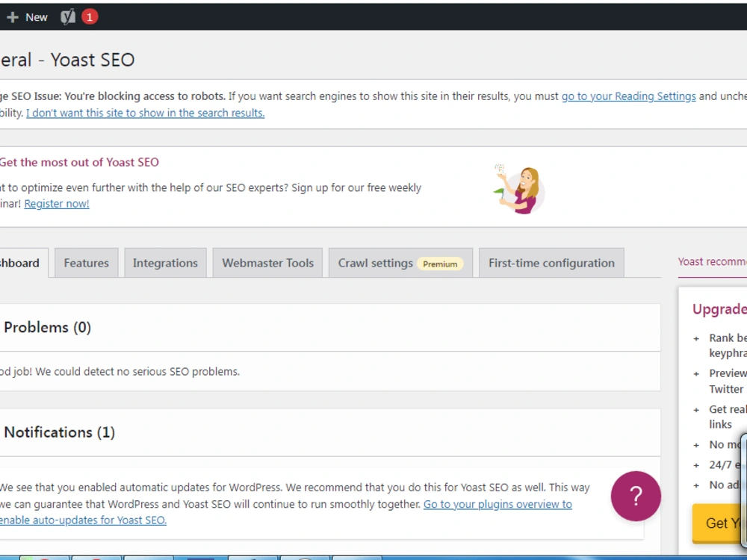This screenshot has width=747, height=560.
Task: Click the 'Good job! We could detect no serious SEO problems' text
Action: pos(120,371)
